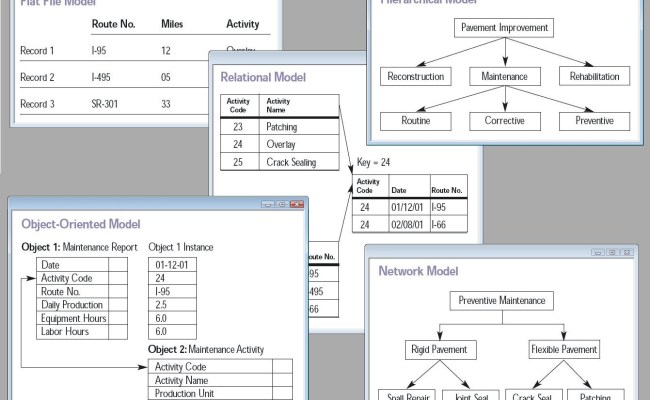Select the Preventive node under Maintenance
Screen dimensions: 650x400
click(594, 121)
